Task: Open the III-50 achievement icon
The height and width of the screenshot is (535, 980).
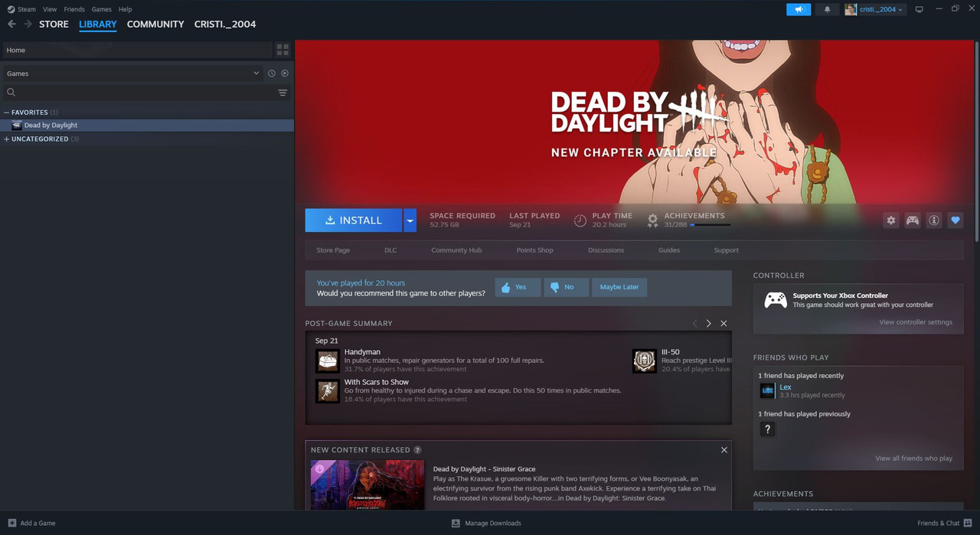Action: [645, 360]
